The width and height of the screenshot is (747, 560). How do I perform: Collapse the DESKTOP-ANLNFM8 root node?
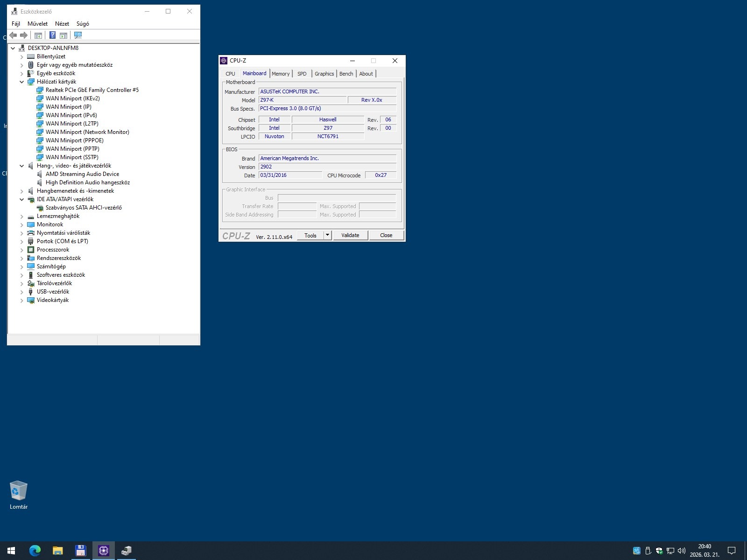point(13,48)
